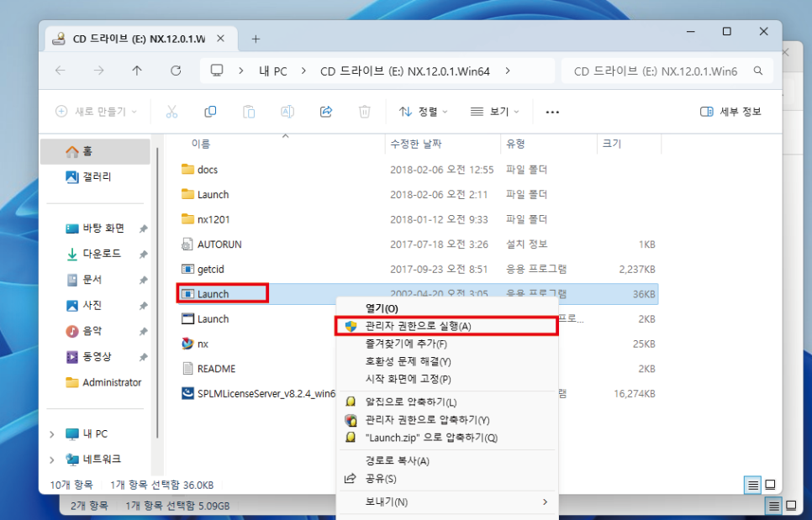The height and width of the screenshot is (520, 812).
Task: Switch to large icons view in status bar
Action: click(770, 485)
